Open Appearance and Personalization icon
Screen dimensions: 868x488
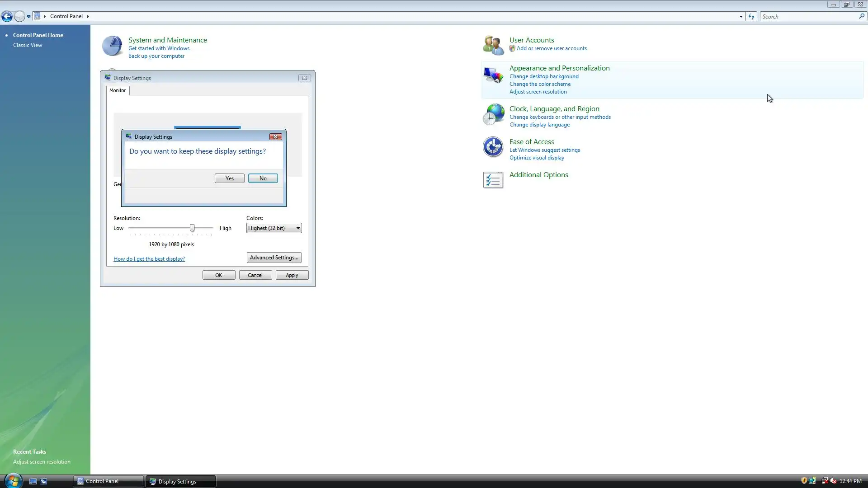tap(493, 75)
